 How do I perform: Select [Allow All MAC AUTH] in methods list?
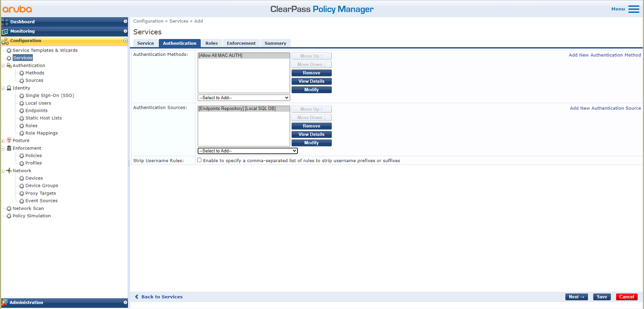[244, 56]
